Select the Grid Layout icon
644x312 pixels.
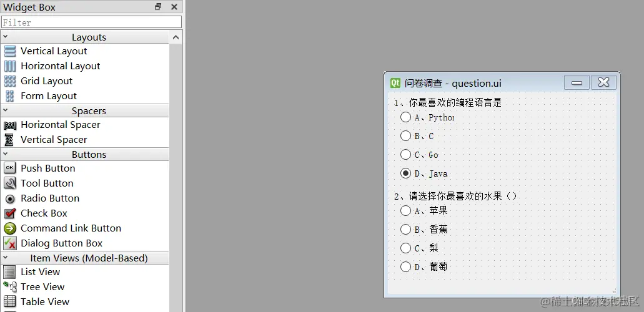[10, 81]
